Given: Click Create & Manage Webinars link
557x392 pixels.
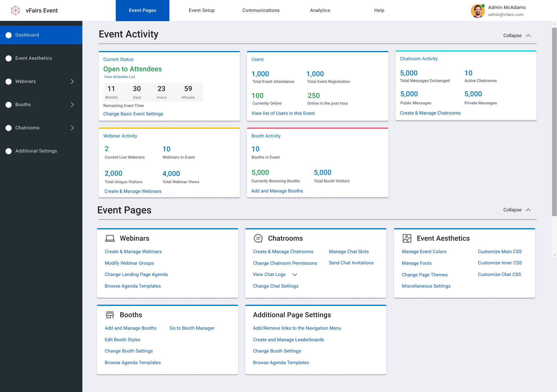Looking at the screenshot, I should (x=133, y=251).
